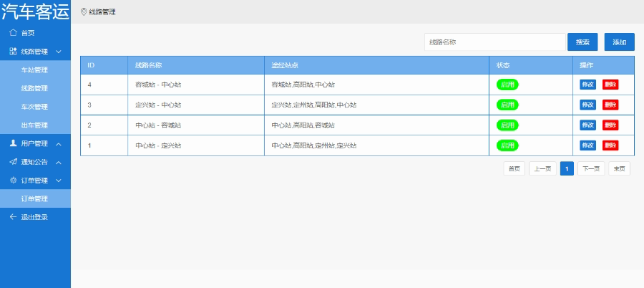Click the 添加 button

click(x=620, y=42)
